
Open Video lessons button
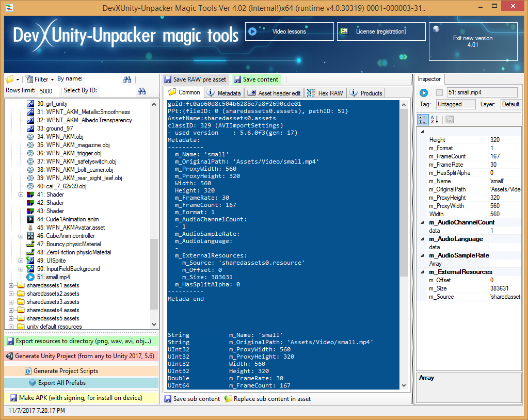(x=289, y=31)
